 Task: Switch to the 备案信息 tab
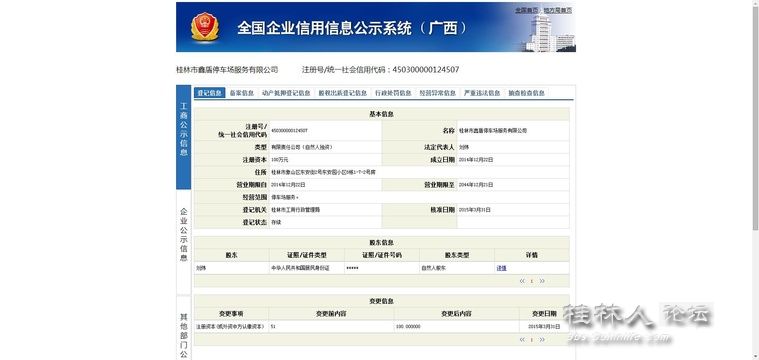tap(242, 93)
